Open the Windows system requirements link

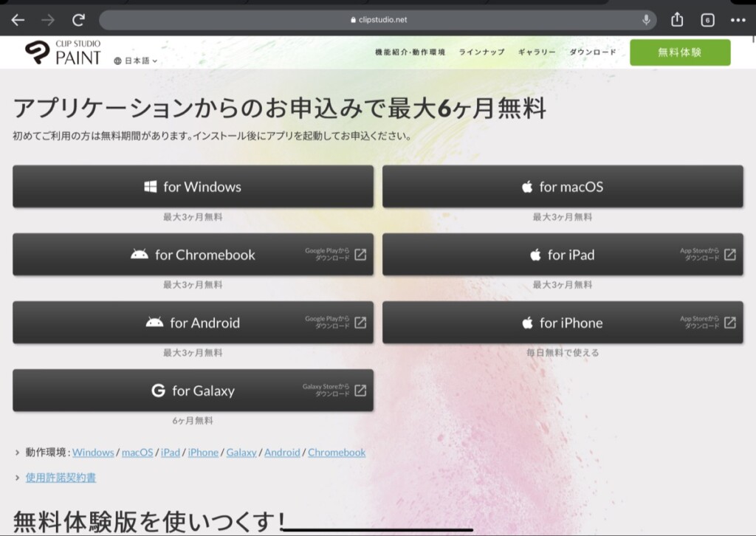coord(93,453)
